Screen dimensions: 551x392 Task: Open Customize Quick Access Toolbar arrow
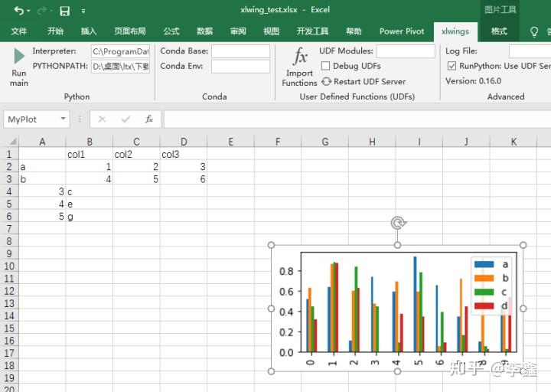[83, 11]
